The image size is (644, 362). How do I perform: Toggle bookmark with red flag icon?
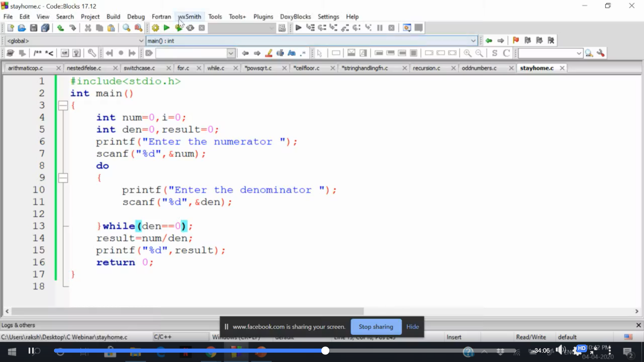[x=516, y=41]
